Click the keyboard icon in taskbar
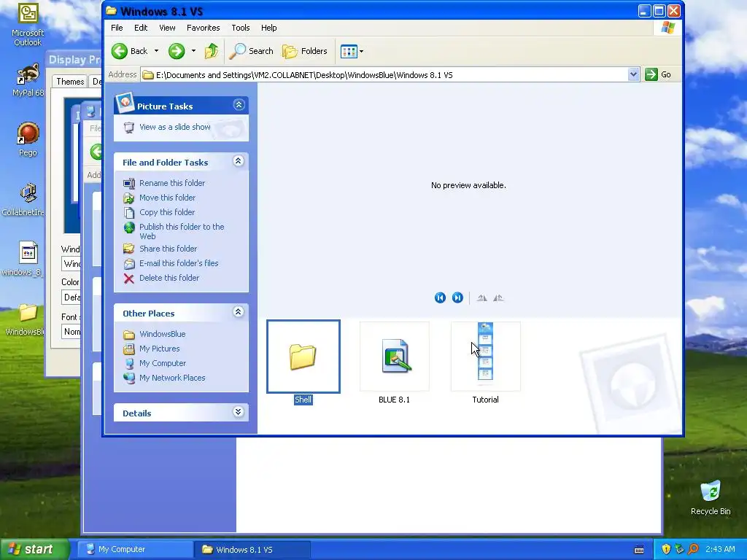The height and width of the screenshot is (560, 747). point(639,550)
